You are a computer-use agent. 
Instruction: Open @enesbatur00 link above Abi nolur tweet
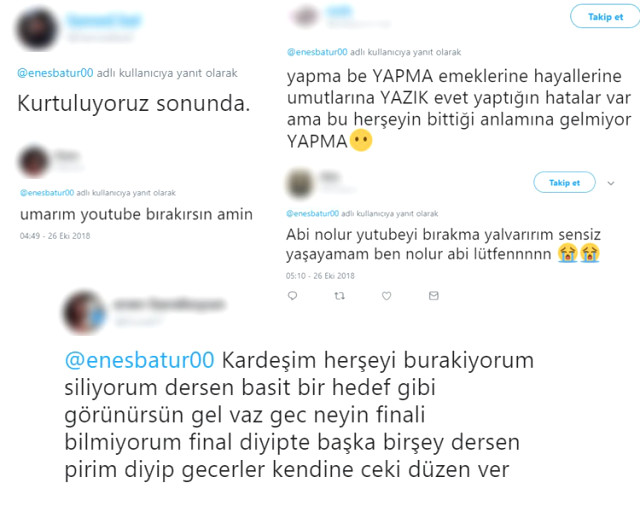coord(313,214)
